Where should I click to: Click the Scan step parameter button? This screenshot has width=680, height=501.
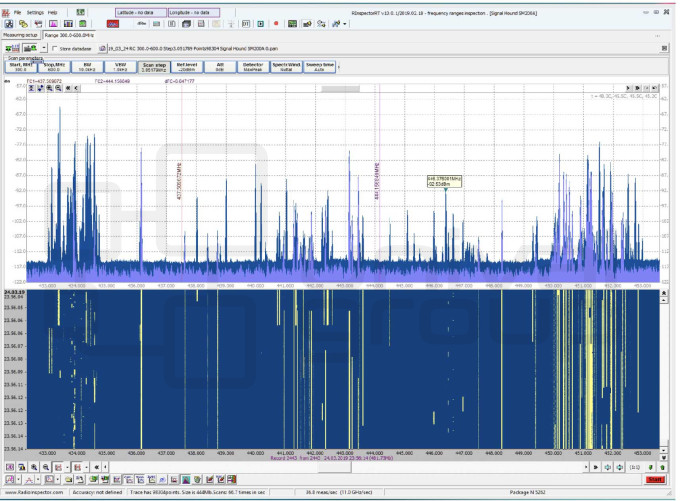click(x=153, y=67)
